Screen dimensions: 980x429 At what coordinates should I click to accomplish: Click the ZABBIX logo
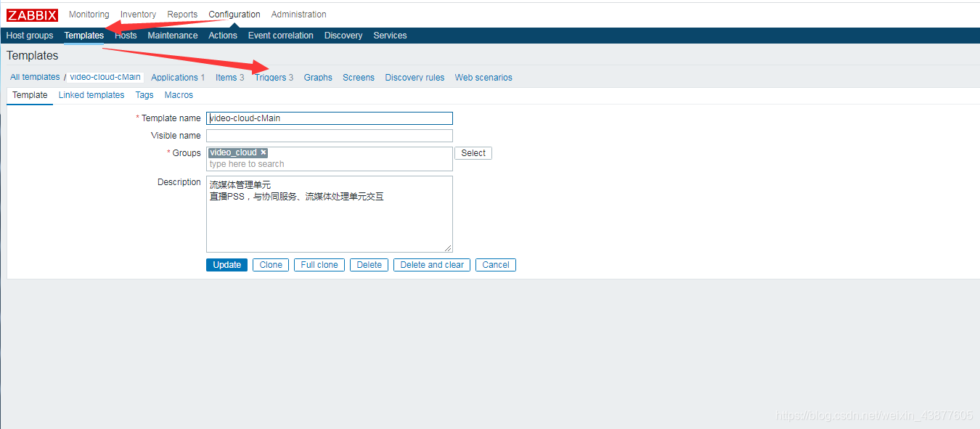click(x=32, y=15)
